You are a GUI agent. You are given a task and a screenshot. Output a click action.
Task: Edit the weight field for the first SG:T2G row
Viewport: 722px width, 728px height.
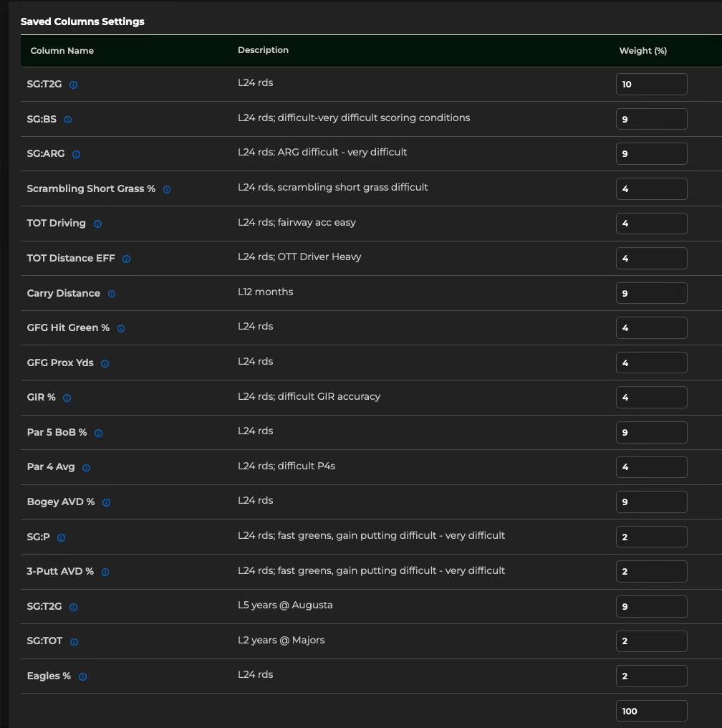[x=652, y=84]
